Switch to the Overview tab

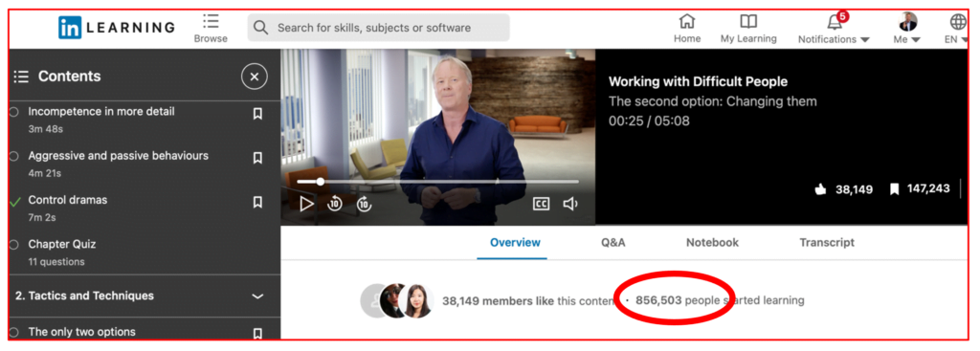point(515,243)
